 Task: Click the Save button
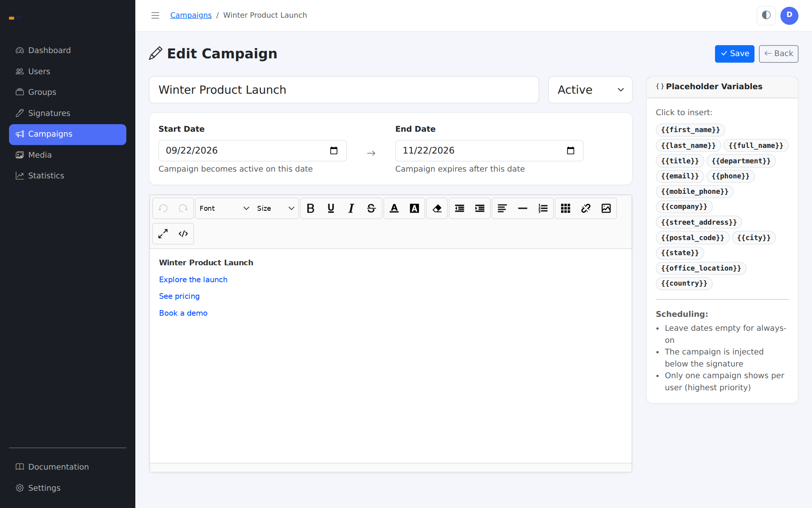click(735, 54)
